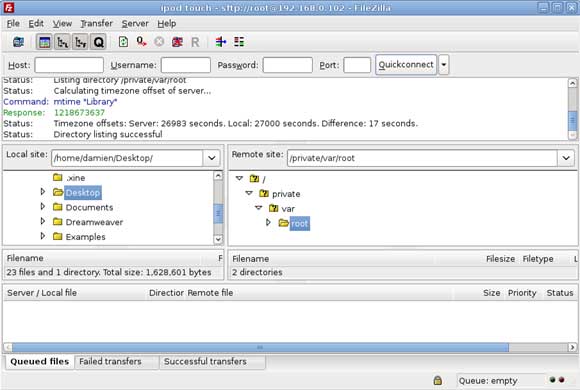Open the View menu
Viewport: 580px width, 390px height.
tap(62, 23)
